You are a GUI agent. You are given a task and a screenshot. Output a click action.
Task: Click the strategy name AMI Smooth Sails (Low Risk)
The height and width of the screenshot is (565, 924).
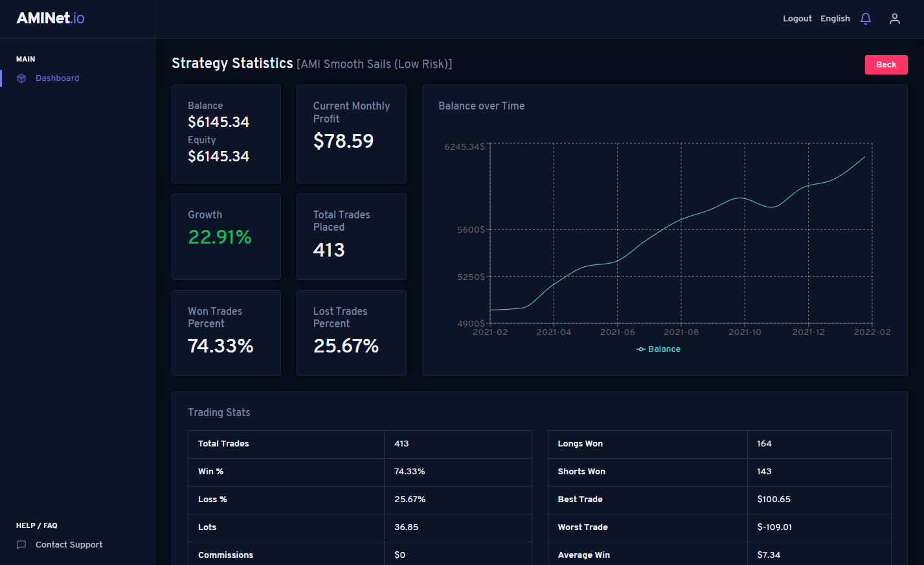click(x=374, y=64)
